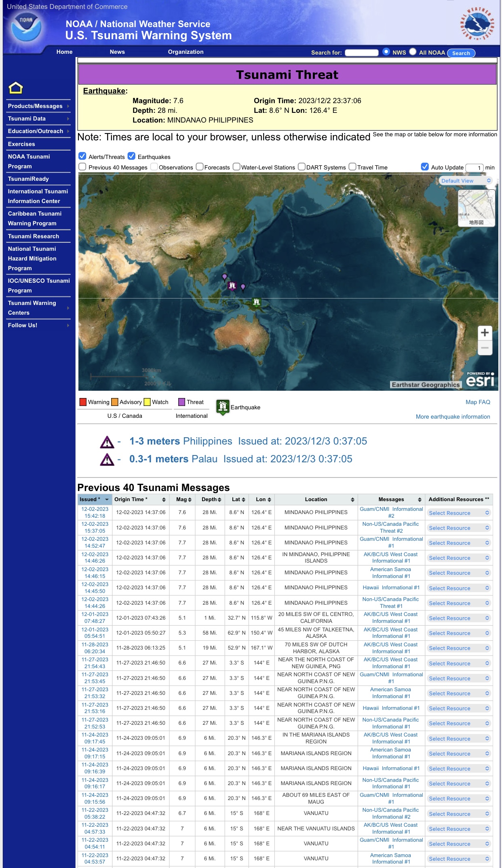Toggle the Alerts/Threats checkbox
The width and height of the screenshot is (502, 868).
pyautogui.click(x=82, y=156)
